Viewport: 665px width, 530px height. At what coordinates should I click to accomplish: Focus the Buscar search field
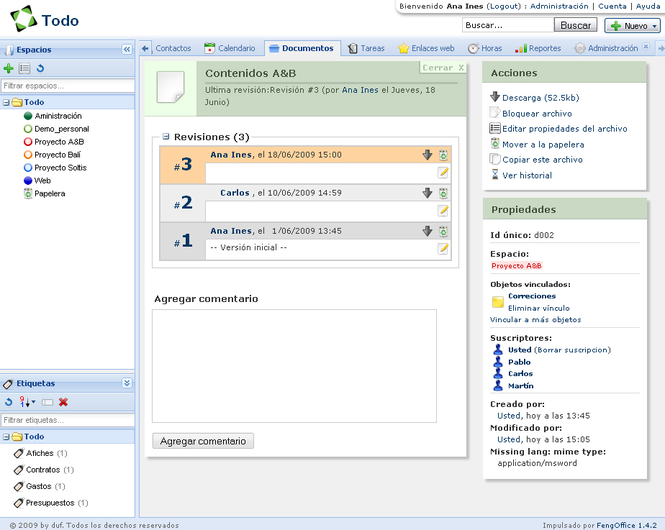click(508, 25)
